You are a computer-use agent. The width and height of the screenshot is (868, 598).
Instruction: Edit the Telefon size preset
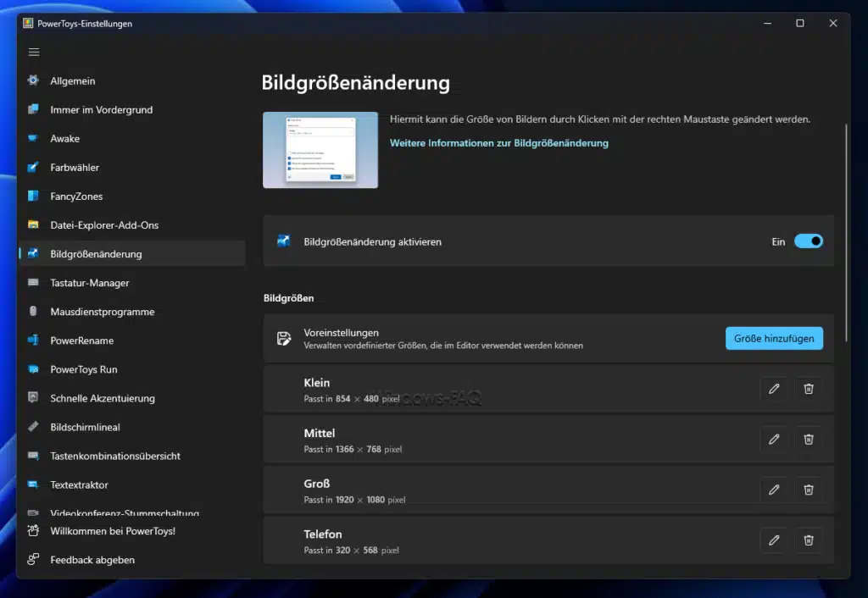[x=774, y=540]
